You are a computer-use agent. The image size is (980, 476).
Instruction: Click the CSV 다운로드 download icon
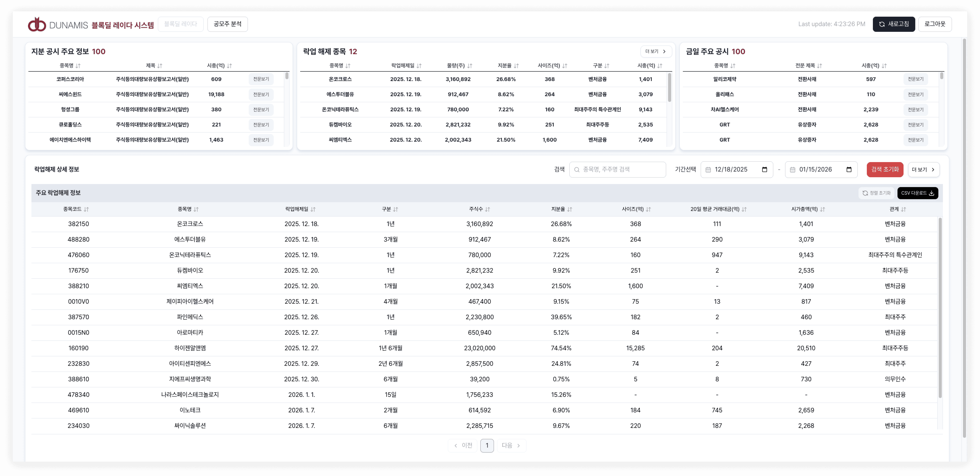tap(931, 193)
